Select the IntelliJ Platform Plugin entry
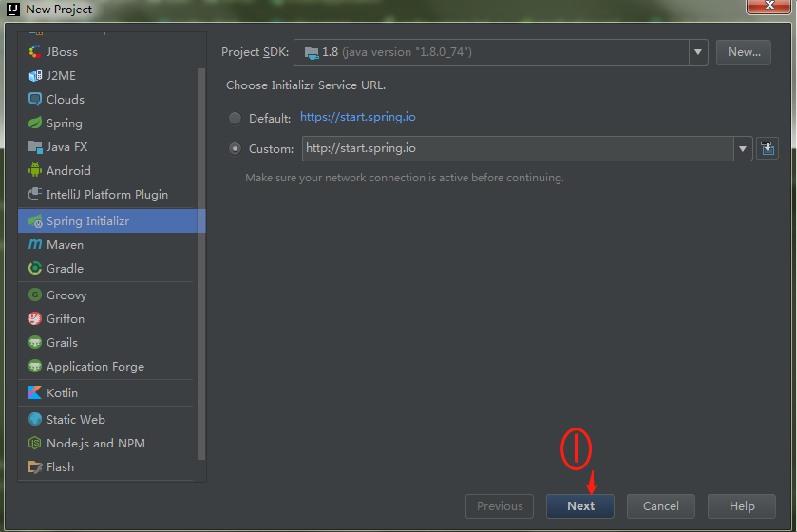Viewport: 797px width, 532px height. pos(107,194)
